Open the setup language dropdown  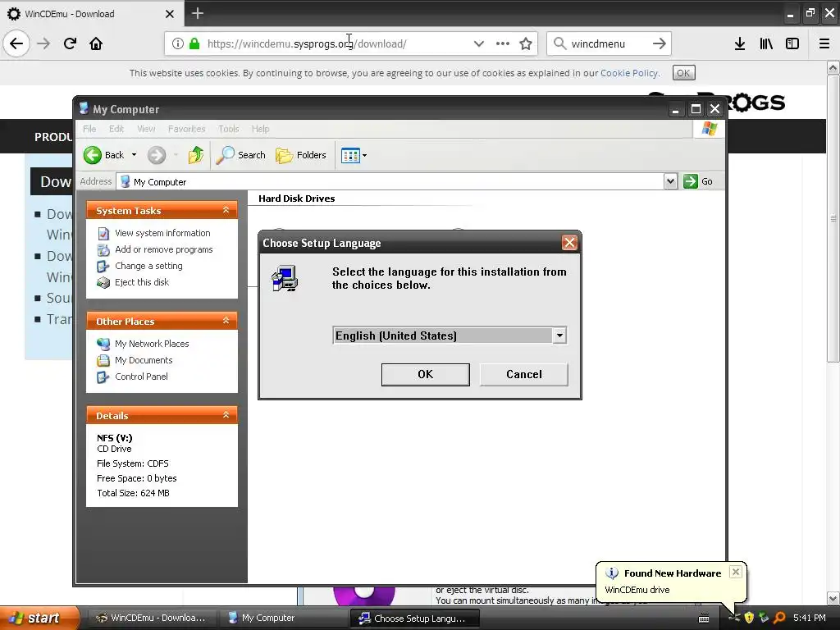click(x=559, y=336)
